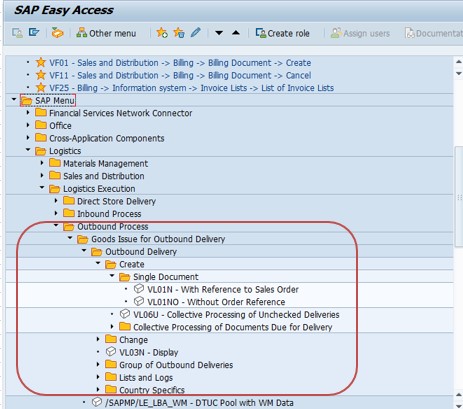Image resolution: width=463 pixels, height=409 pixels.
Task: Open Other menu
Action: click(106, 33)
